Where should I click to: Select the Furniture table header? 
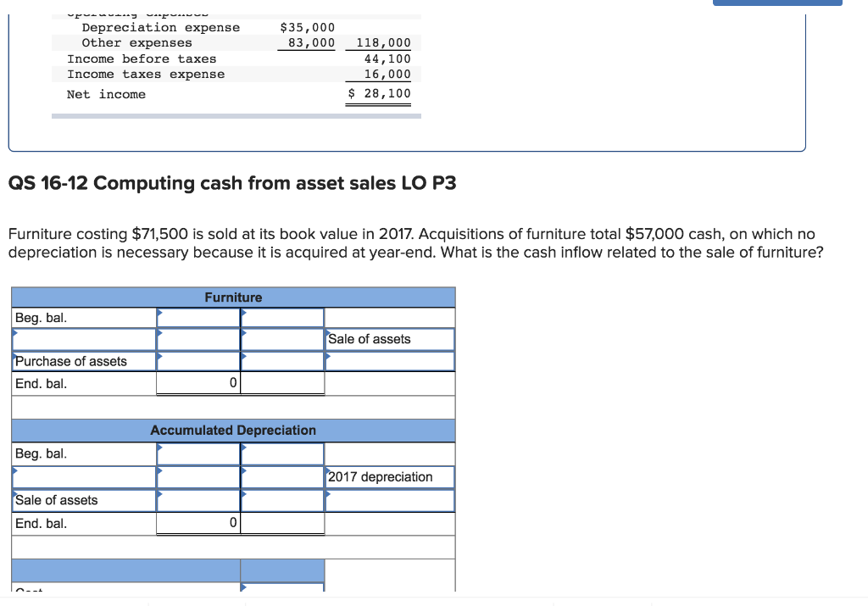click(x=233, y=297)
